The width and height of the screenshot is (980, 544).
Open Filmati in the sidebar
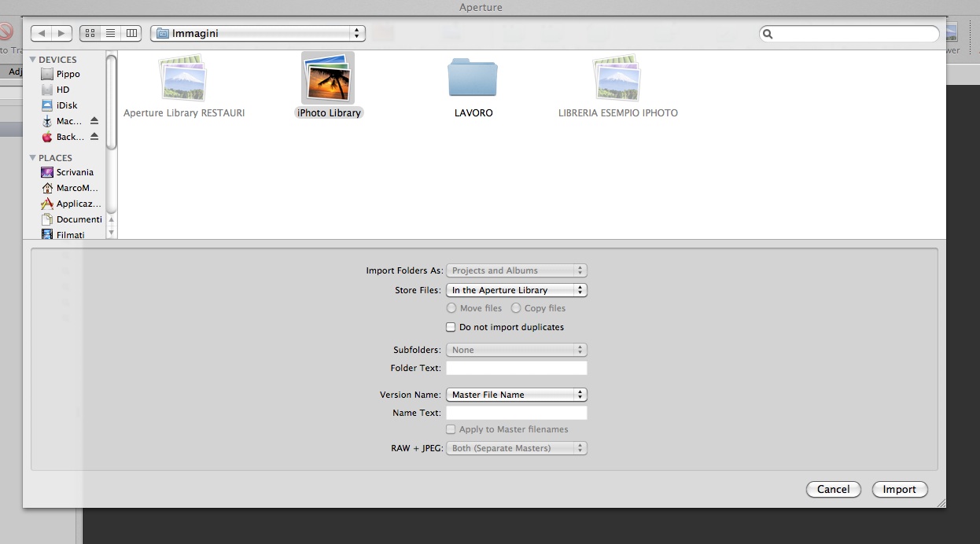(72, 234)
